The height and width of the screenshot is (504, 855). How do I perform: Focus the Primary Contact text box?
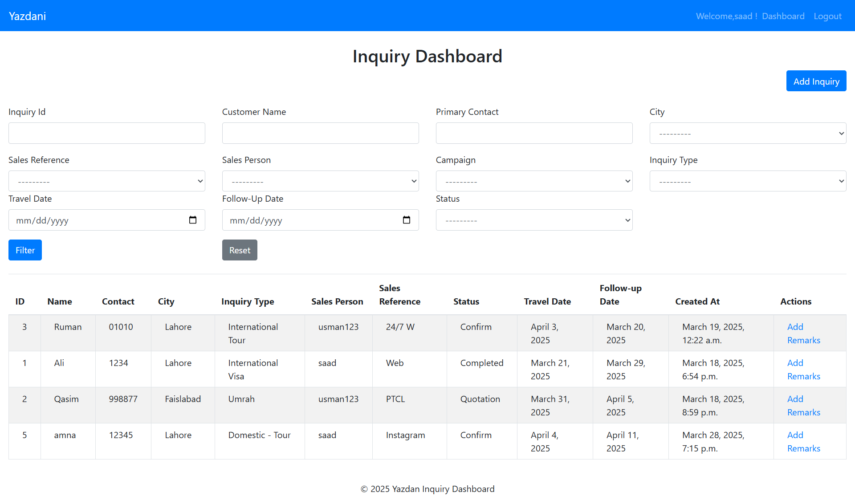click(534, 133)
